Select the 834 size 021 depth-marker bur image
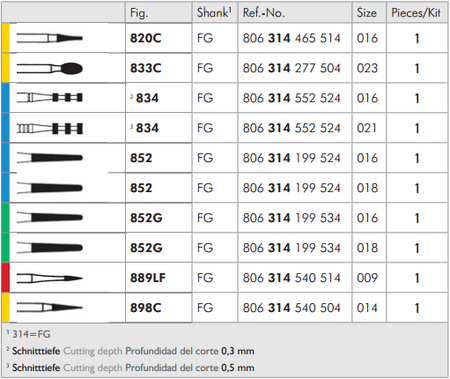The height and width of the screenshot is (379, 450). (50, 128)
